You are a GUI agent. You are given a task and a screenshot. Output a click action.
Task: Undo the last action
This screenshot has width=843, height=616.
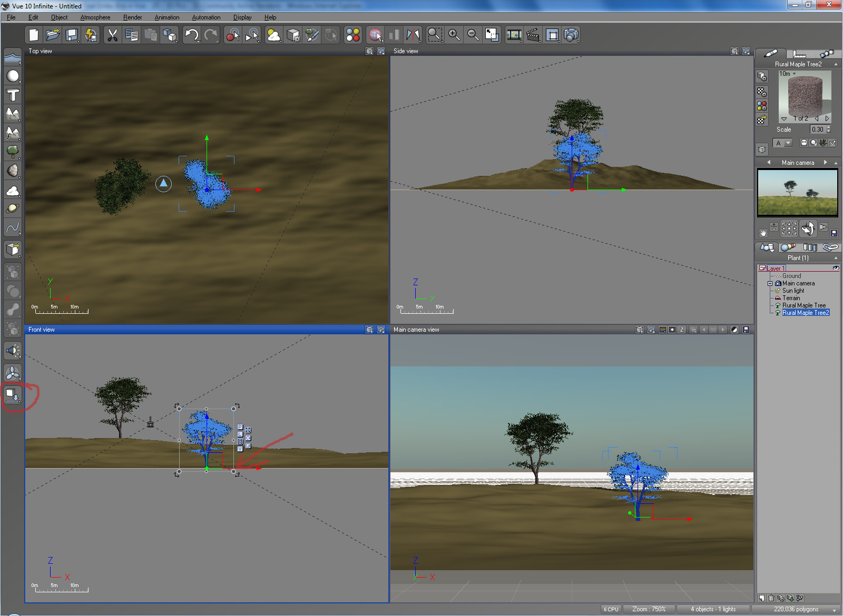(x=192, y=35)
